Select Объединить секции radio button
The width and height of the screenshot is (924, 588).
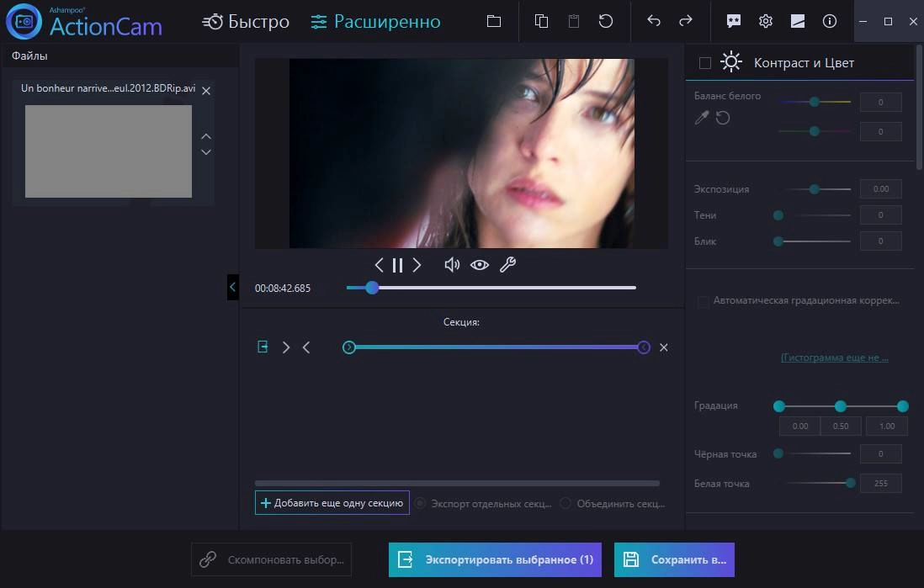pyautogui.click(x=566, y=503)
